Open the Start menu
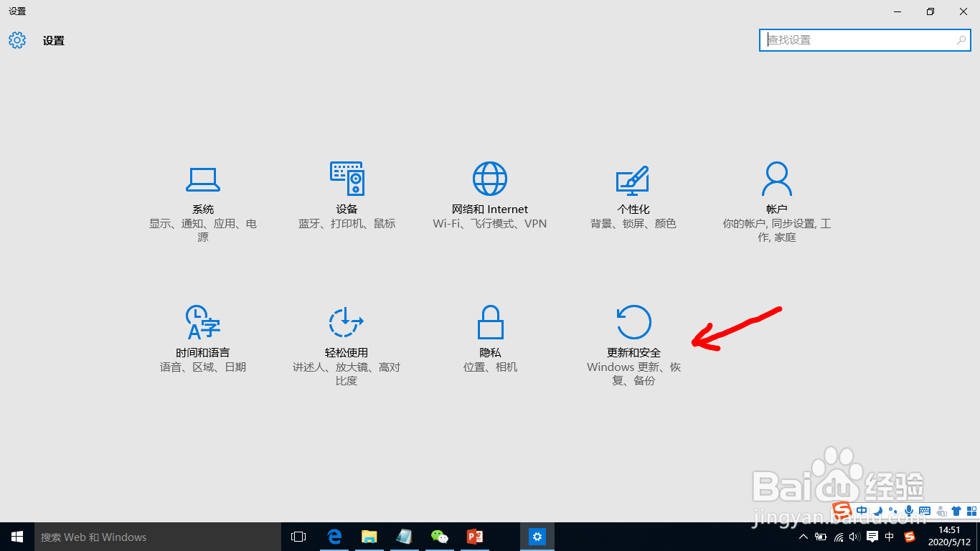The width and height of the screenshot is (980, 551). [16, 536]
